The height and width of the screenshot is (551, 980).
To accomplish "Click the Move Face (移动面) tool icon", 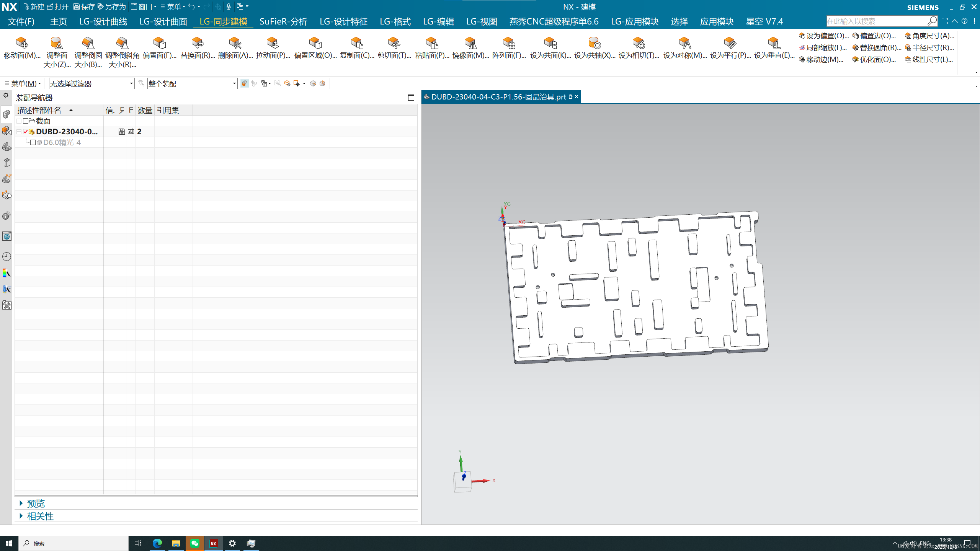I will (22, 43).
